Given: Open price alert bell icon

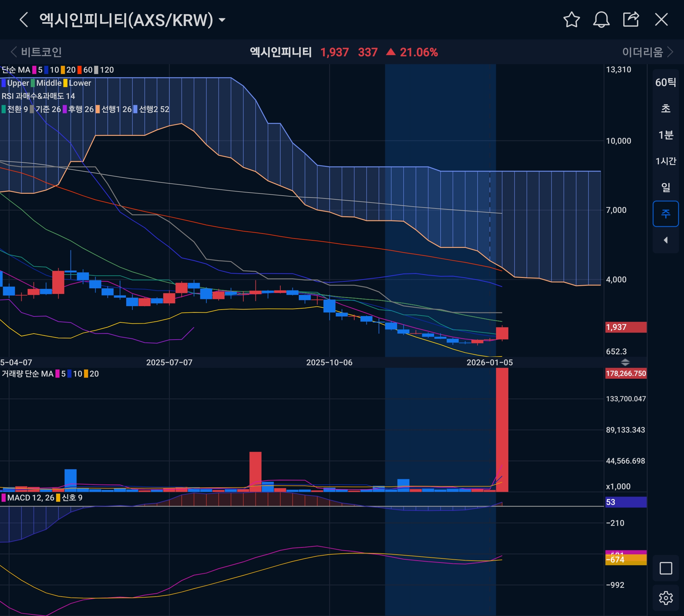Looking at the screenshot, I should click(601, 20).
